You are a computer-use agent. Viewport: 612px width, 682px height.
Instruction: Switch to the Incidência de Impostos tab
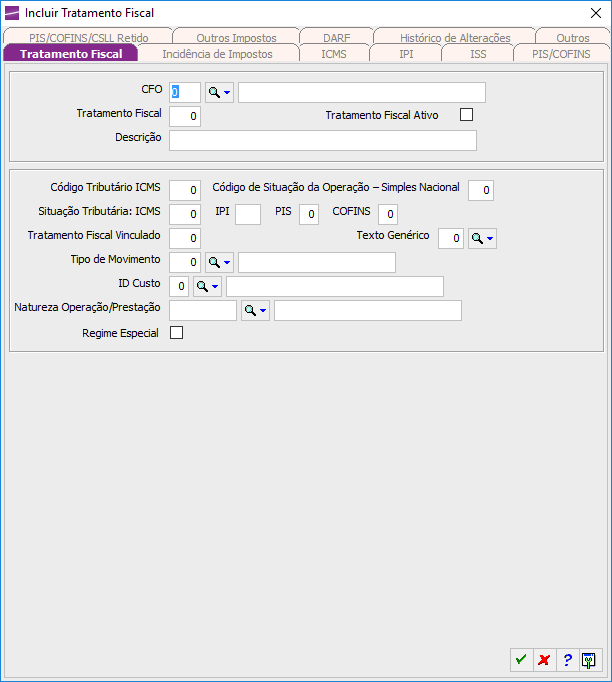(x=217, y=54)
